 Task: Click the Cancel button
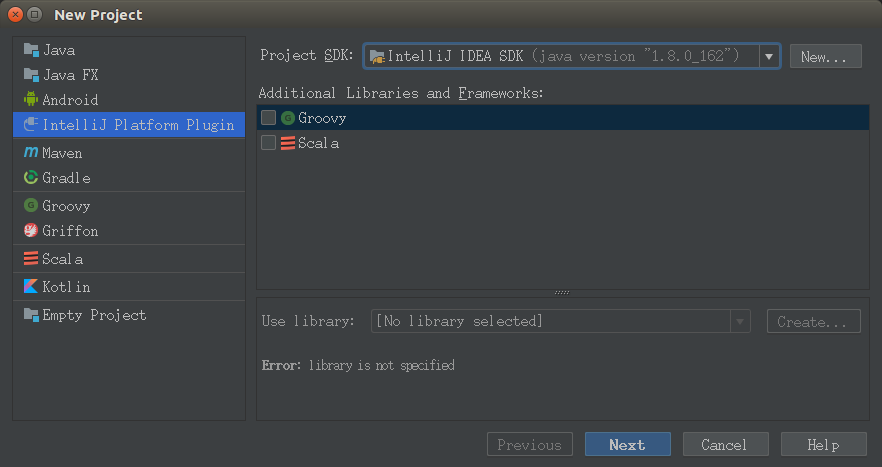(726, 444)
